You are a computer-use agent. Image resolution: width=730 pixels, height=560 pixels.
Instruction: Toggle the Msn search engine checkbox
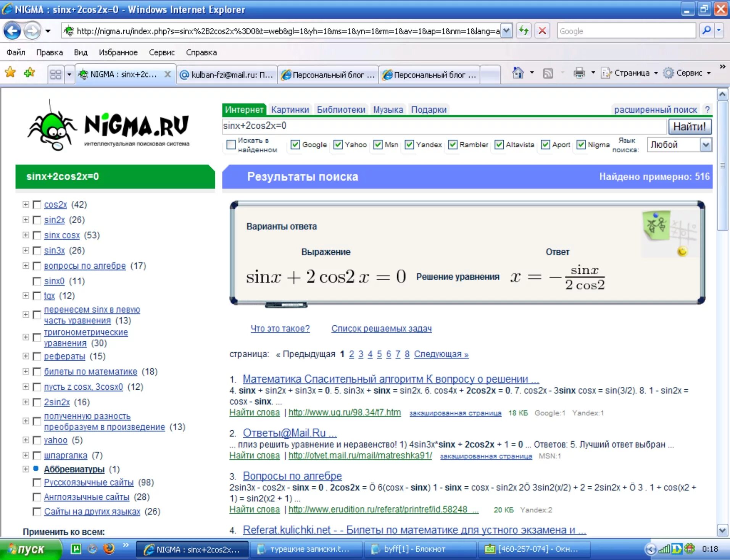tap(378, 144)
